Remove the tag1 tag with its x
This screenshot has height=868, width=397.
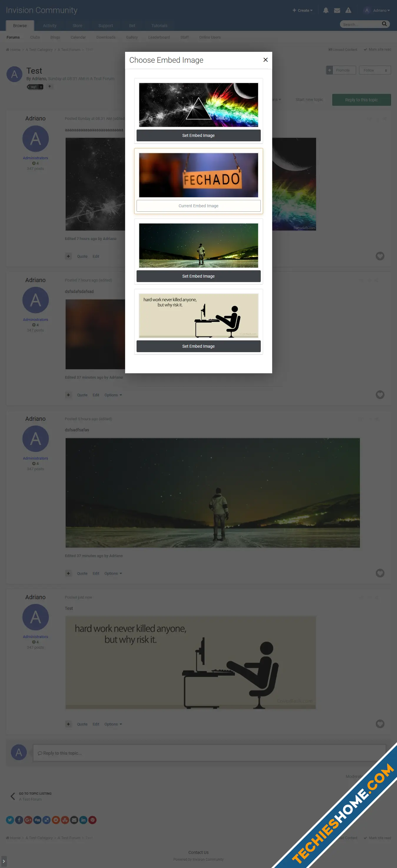pyautogui.click(x=41, y=87)
